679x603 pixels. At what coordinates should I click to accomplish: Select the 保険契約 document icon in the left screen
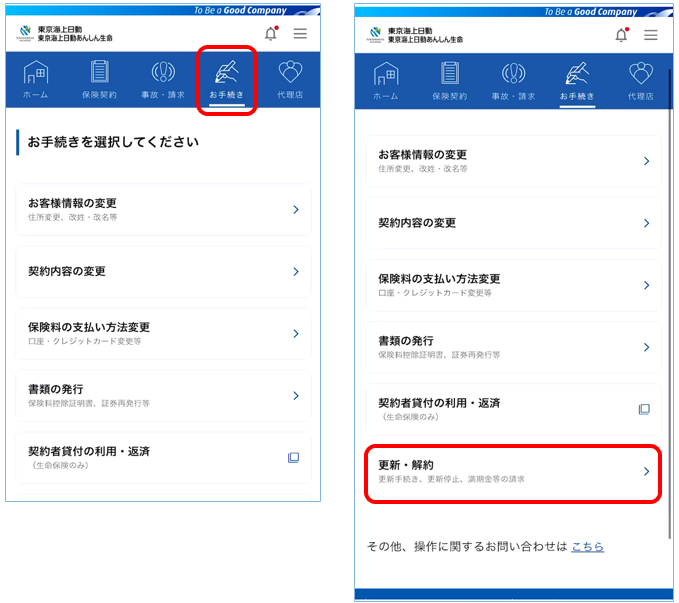tap(99, 73)
